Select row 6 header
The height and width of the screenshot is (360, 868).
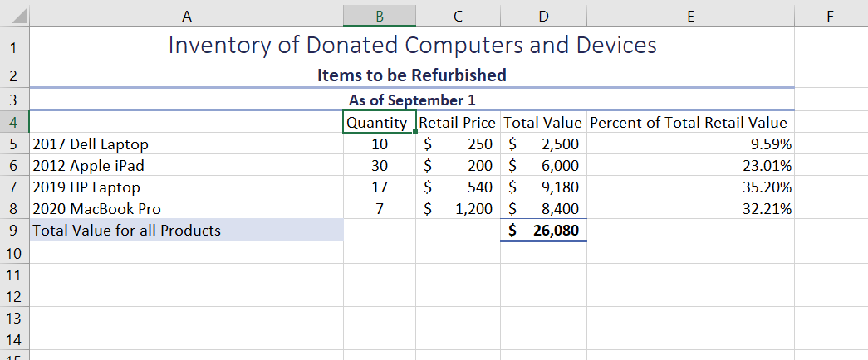14,165
